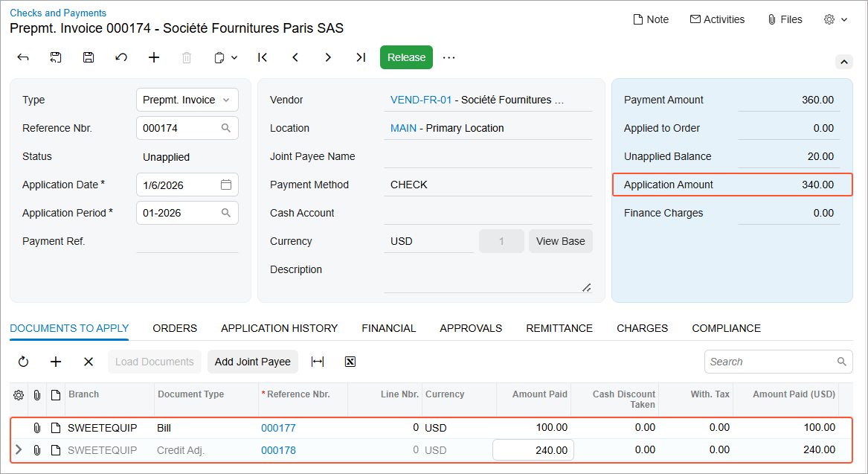Switch to the ORDERS tab

point(175,328)
